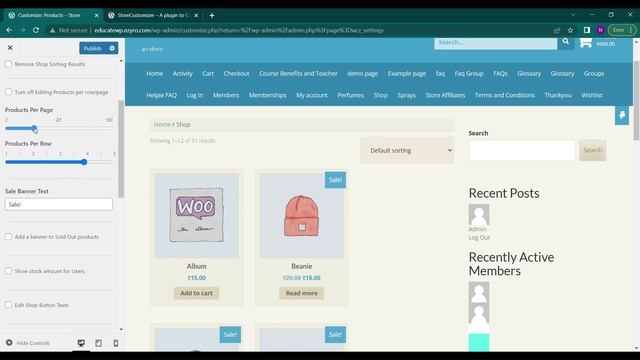Click the browser Error update button

622,30
